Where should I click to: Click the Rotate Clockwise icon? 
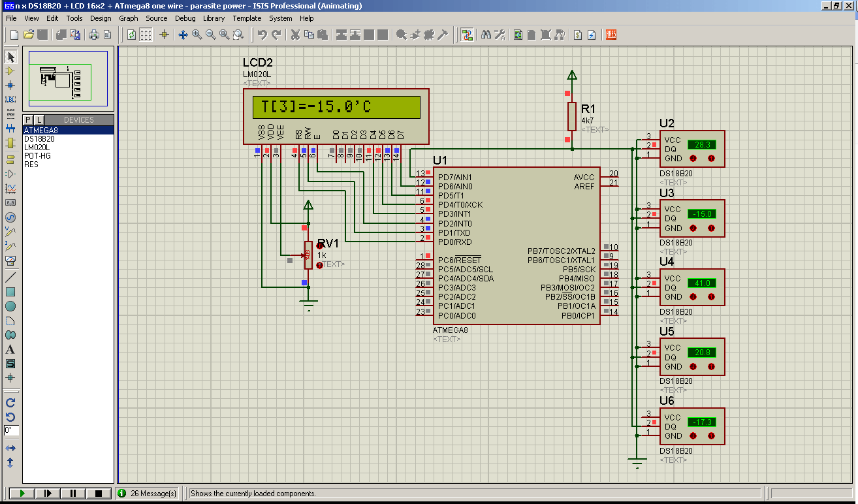coord(10,403)
